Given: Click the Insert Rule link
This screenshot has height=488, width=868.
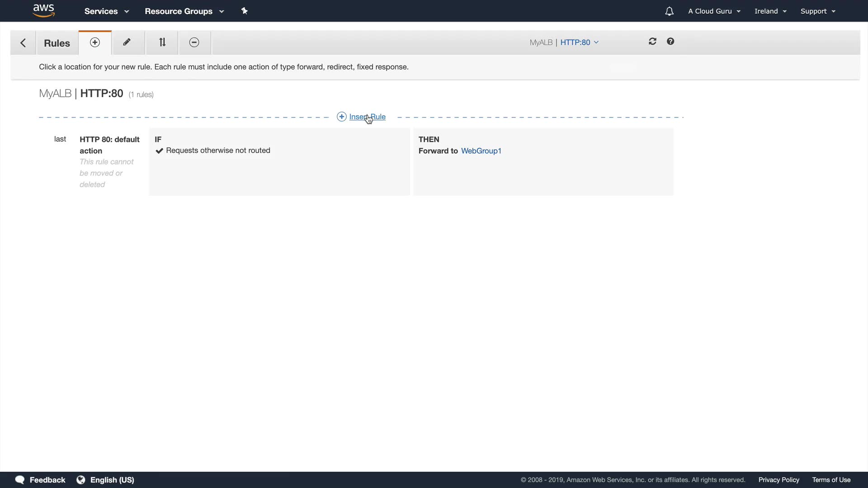Looking at the screenshot, I should [367, 117].
